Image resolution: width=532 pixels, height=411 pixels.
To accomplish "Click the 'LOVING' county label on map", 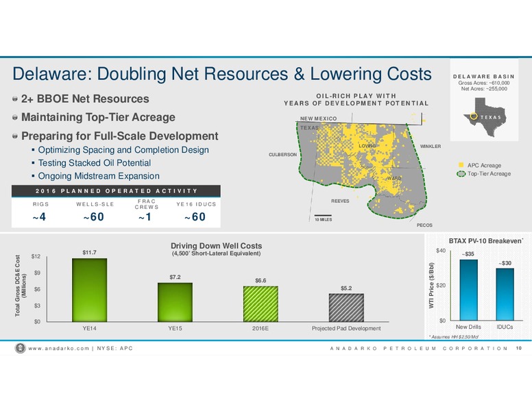I will (367, 146).
